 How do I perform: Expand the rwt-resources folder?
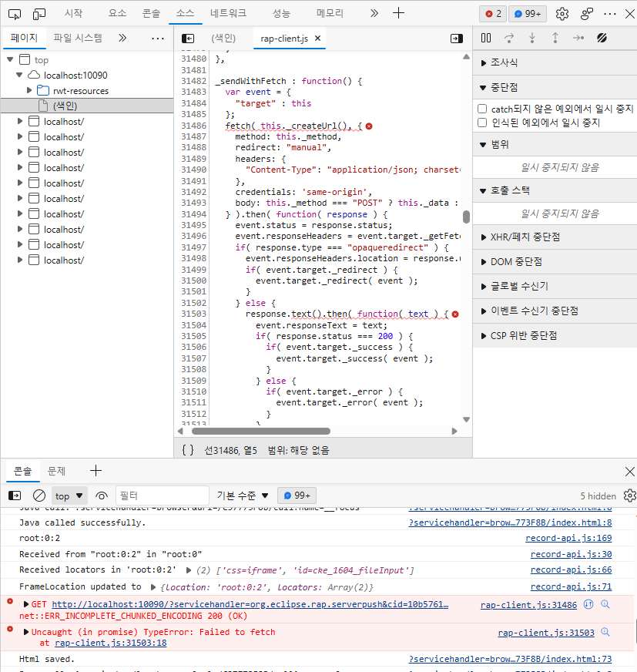[29, 90]
